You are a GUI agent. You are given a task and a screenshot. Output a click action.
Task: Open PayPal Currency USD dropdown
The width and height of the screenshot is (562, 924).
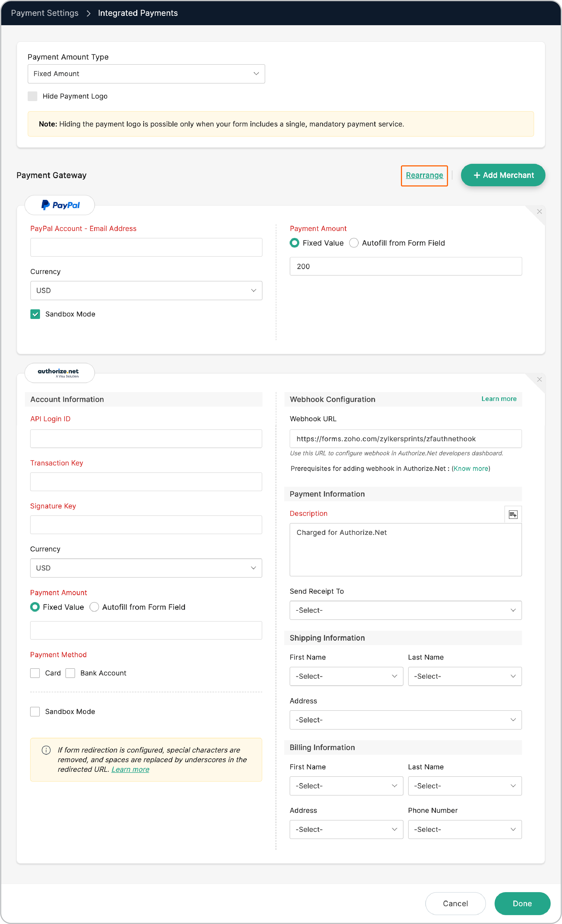pyautogui.click(x=146, y=291)
